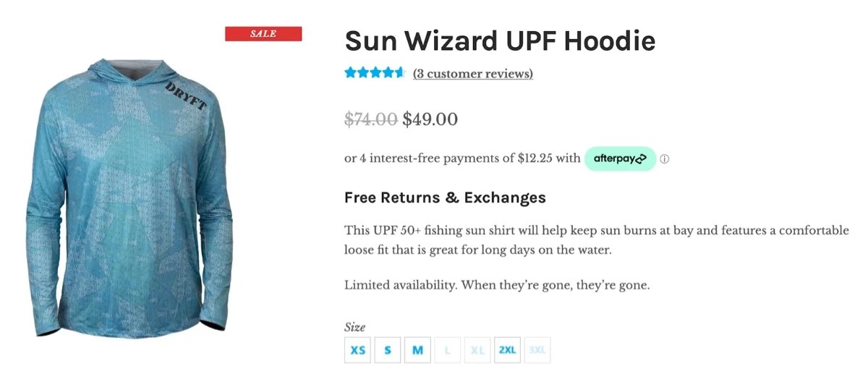868x369 pixels.
Task: Open the 3 customer reviews link
Action: 472,74
